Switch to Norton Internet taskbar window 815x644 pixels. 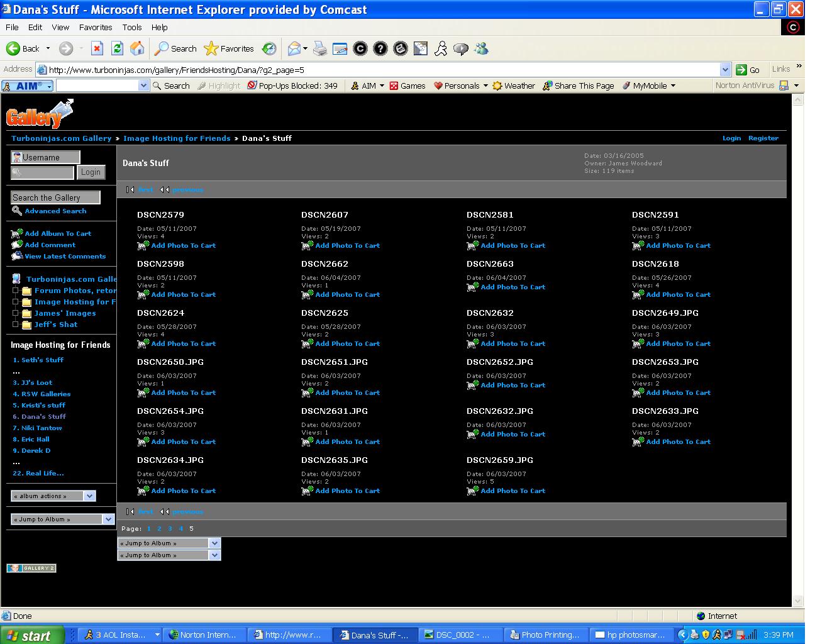(x=203, y=635)
